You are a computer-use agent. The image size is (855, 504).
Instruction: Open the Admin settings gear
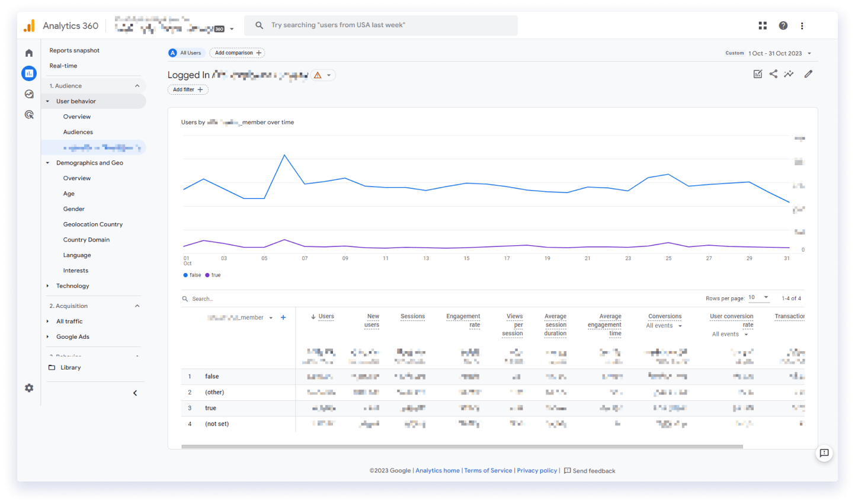[29, 388]
